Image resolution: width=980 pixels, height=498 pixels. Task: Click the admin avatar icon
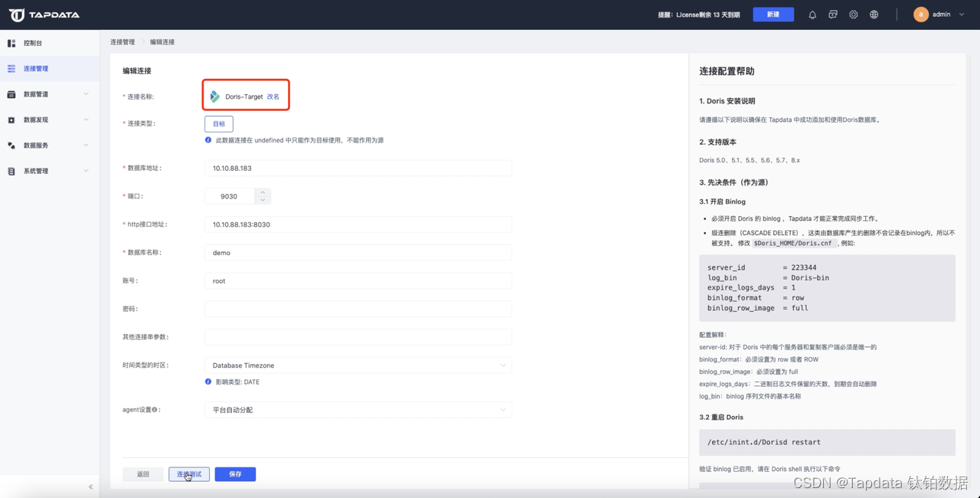click(x=921, y=15)
